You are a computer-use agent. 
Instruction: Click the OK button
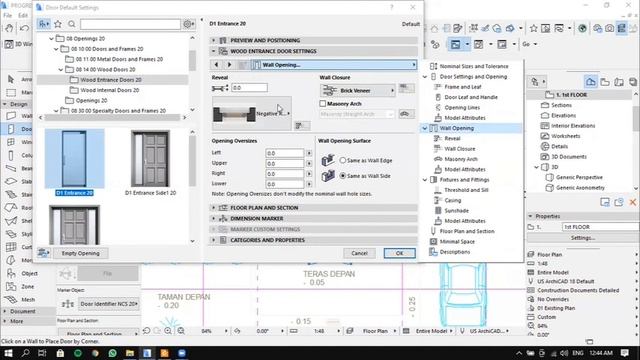400,253
